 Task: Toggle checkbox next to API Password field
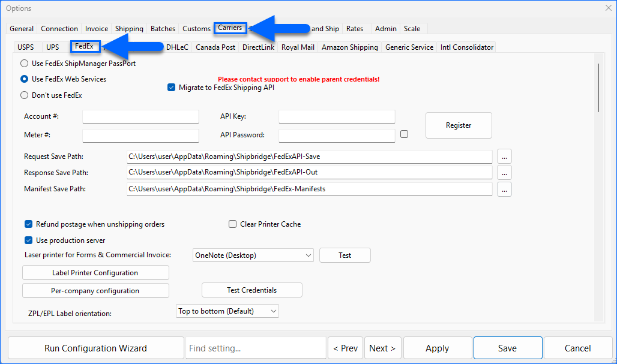click(404, 134)
